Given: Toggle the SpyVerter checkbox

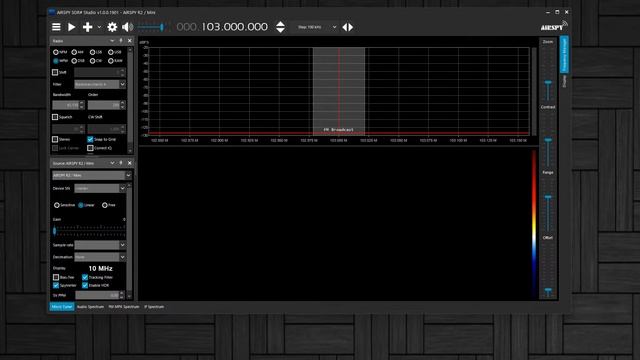Looking at the screenshot, I should (x=56, y=285).
